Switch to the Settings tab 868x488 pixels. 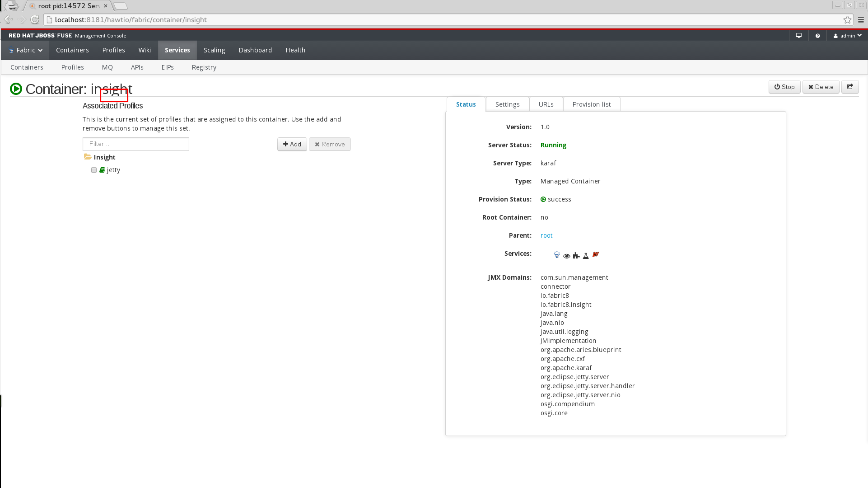tap(507, 104)
